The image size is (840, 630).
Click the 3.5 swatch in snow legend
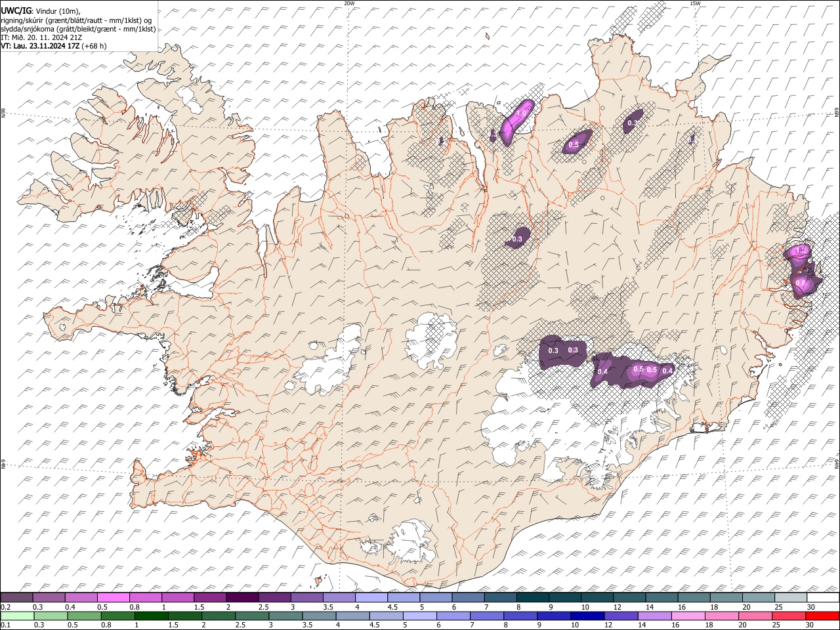point(339,597)
